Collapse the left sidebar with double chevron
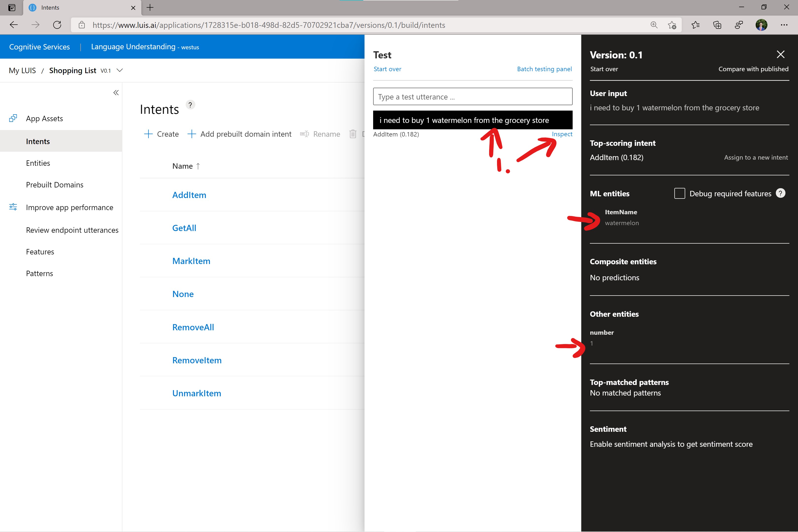 click(x=116, y=93)
